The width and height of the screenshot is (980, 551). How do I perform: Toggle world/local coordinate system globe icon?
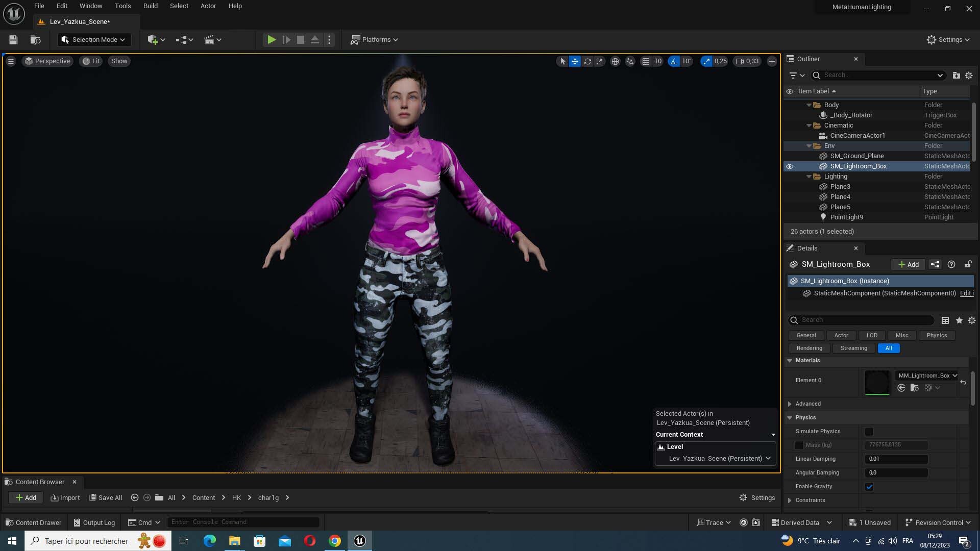[616, 61]
